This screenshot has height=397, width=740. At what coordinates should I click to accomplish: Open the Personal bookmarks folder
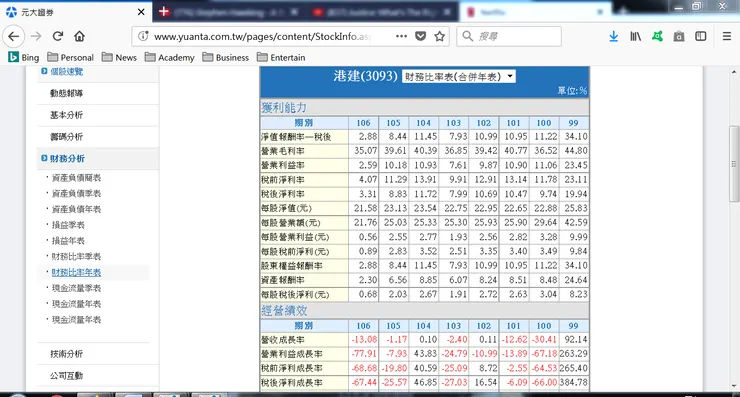click(70, 58)
